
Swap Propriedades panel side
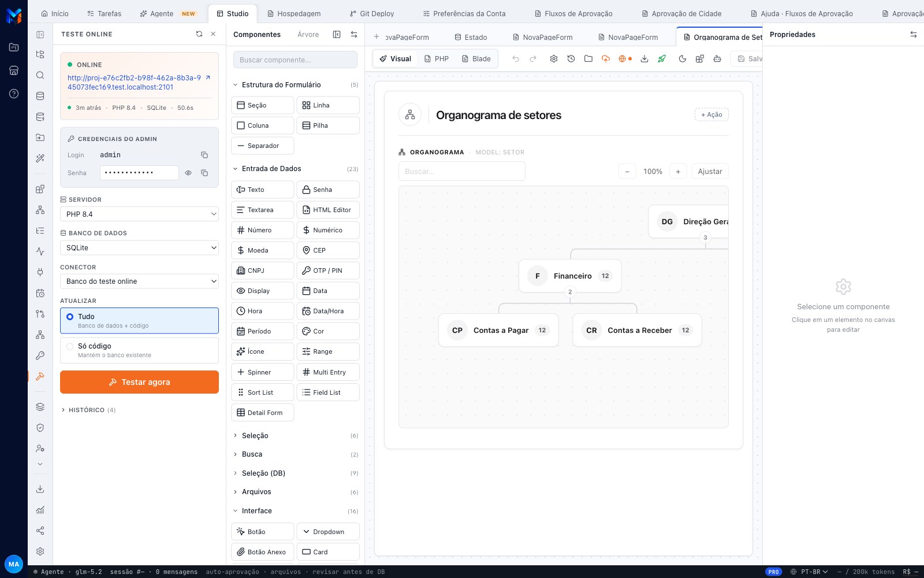pyautogui.click(x=914, y=35)
